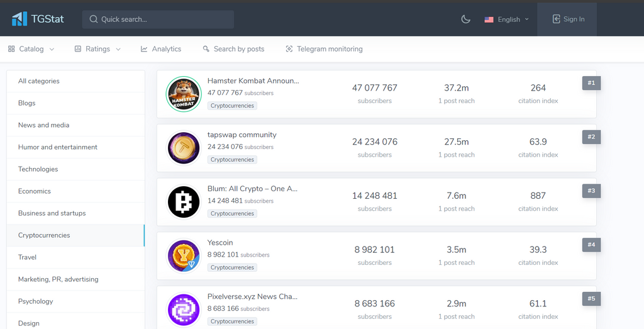
Task: Open the Catalog menu
Action: pyautogui.click(x=31, y=49)
